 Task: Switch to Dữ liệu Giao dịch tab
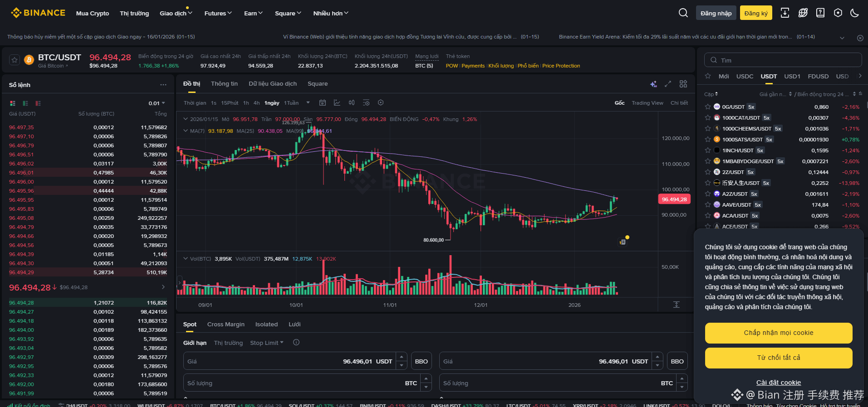[x=273, y=84]
